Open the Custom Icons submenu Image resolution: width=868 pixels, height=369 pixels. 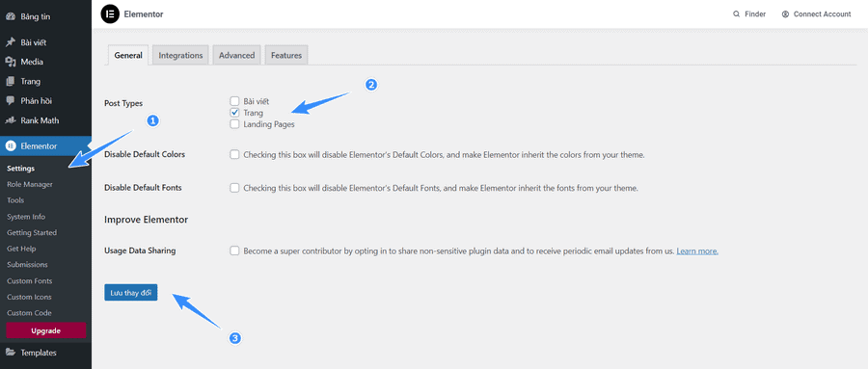[29, 297]
